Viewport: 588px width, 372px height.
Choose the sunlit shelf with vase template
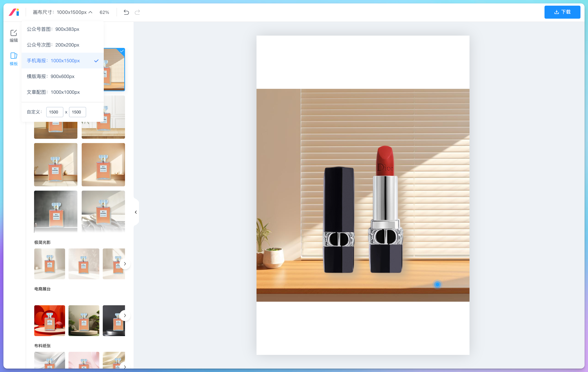click(56, 164)
